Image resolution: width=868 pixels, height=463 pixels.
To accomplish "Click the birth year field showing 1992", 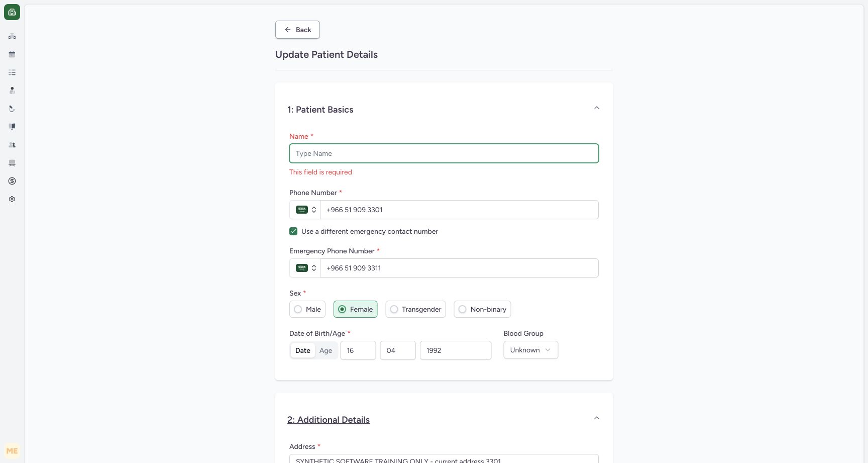I will (456, 350).
